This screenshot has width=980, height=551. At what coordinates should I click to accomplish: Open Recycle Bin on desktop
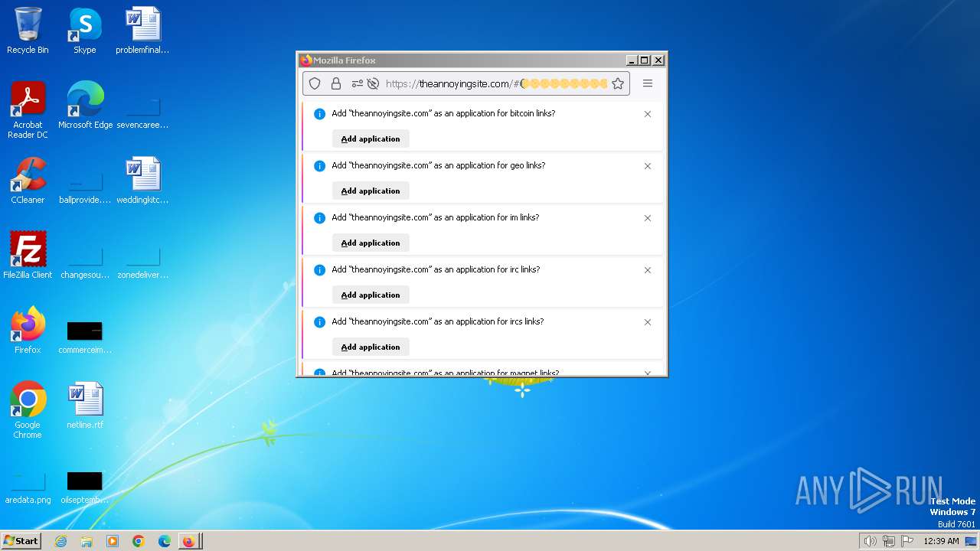[28, 31]
